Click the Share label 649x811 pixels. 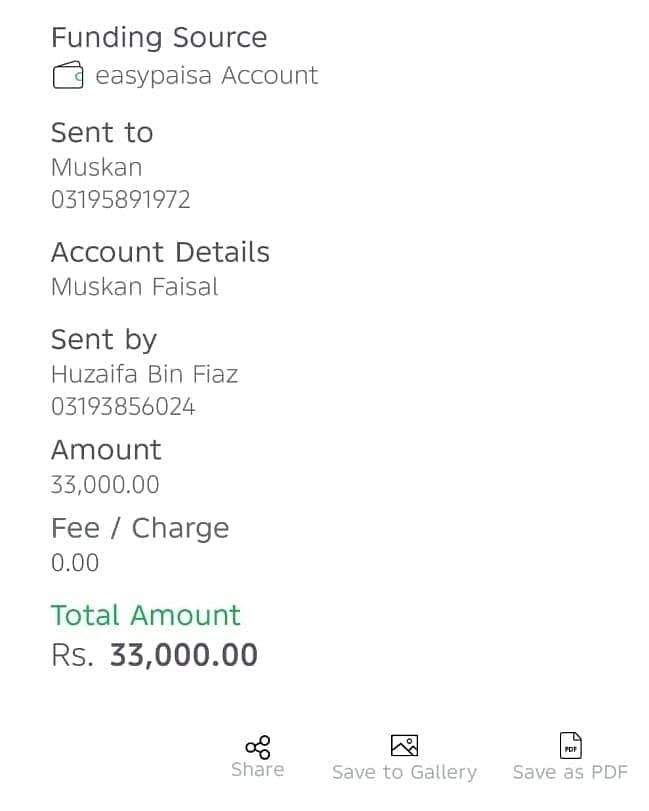258,770
